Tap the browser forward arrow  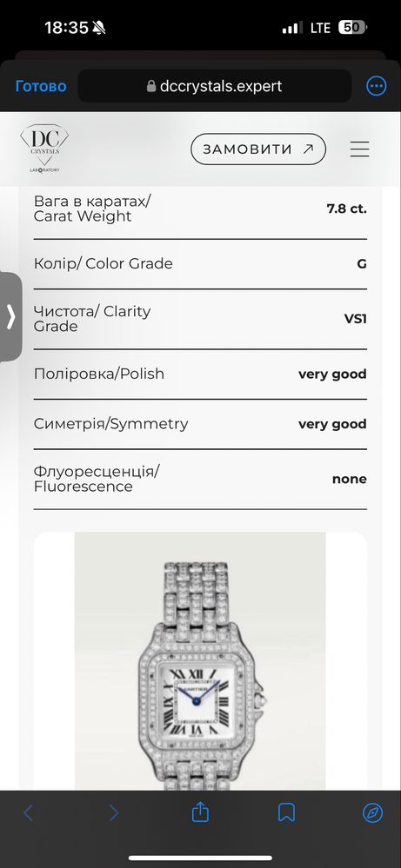click(114, 812)
